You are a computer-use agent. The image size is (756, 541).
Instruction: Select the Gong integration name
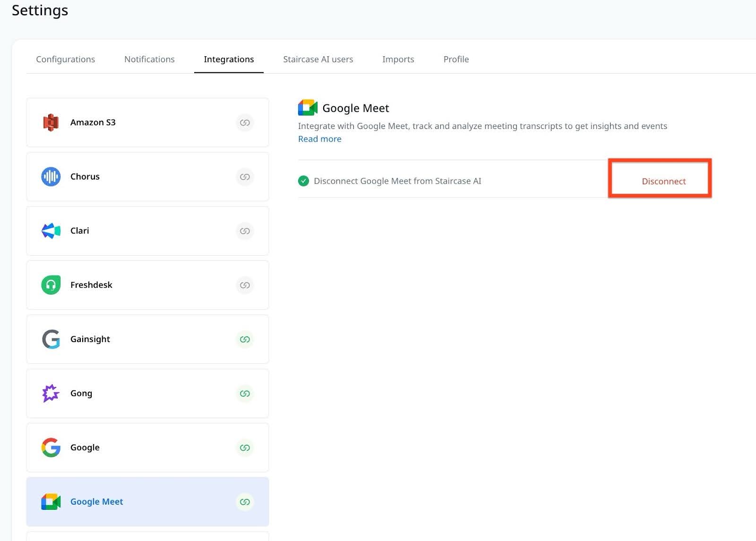click(81, 394)
